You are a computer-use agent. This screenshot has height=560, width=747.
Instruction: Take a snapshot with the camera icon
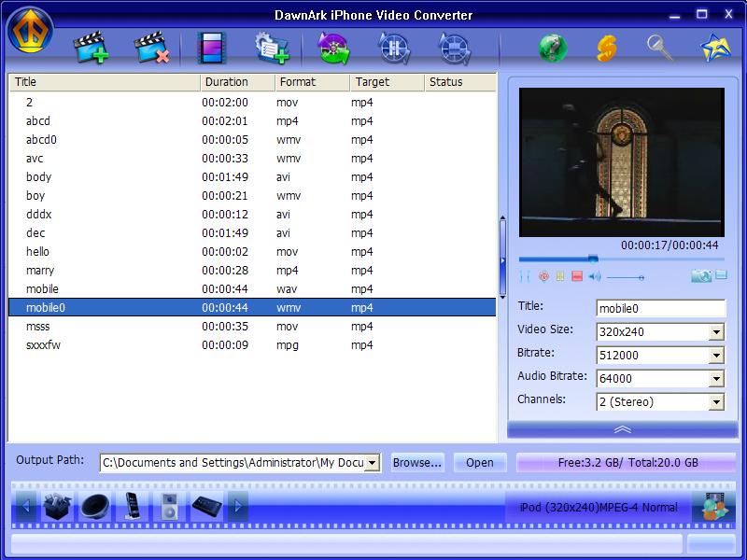pos(701,275)
